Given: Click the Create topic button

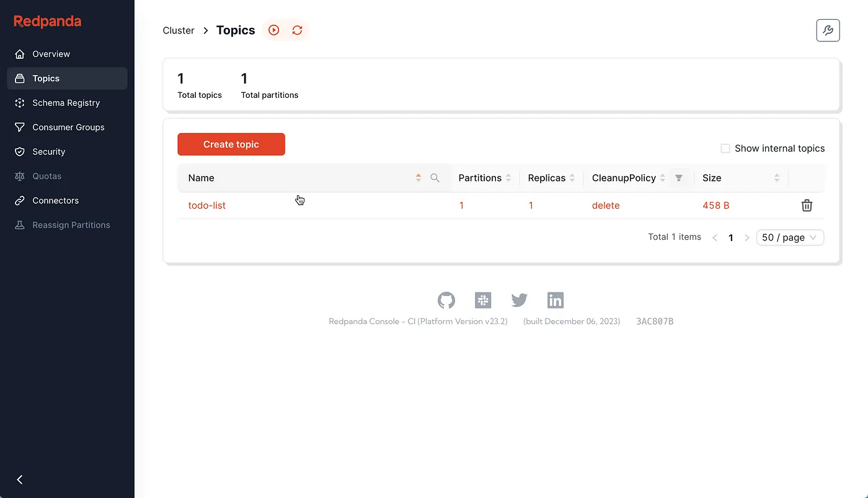Looking at the screenshot, I should [231, 144].
